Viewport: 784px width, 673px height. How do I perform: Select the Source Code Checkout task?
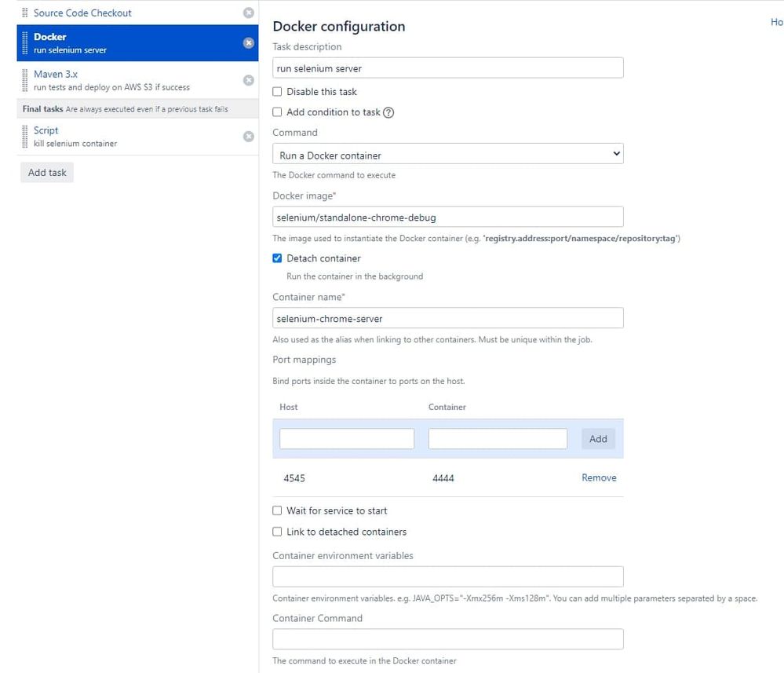[x=137, y=13]
